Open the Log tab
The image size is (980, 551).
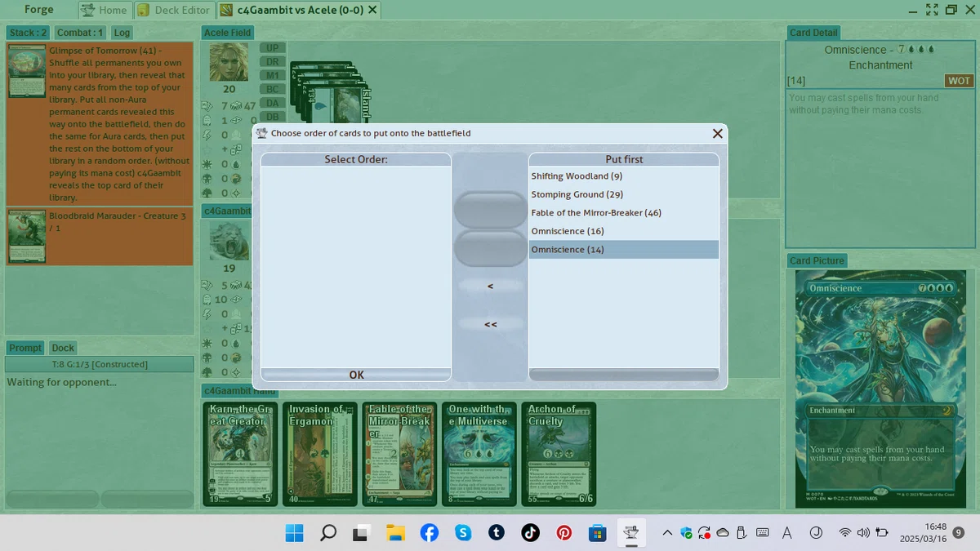pyautogui.click(x=122, y=33)
